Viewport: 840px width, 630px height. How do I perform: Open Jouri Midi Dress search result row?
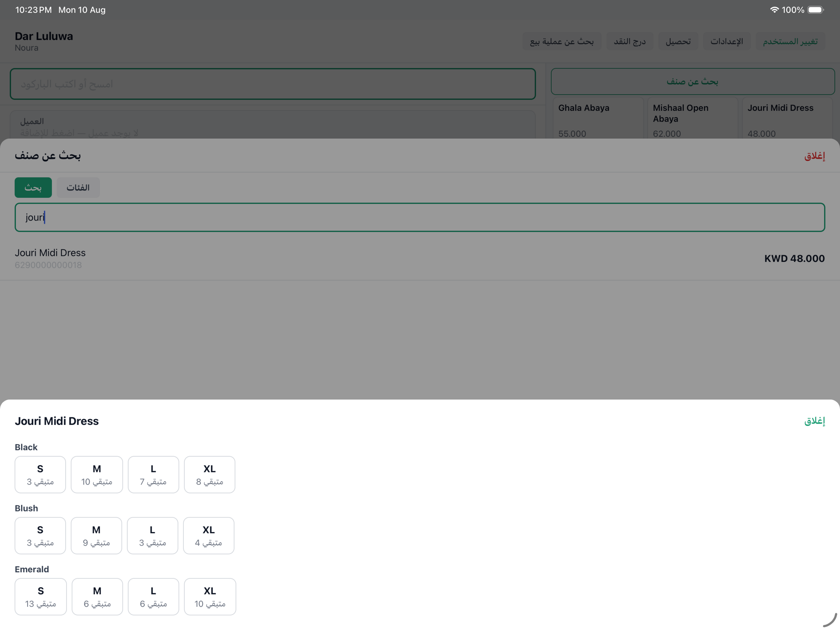[420, 259]
